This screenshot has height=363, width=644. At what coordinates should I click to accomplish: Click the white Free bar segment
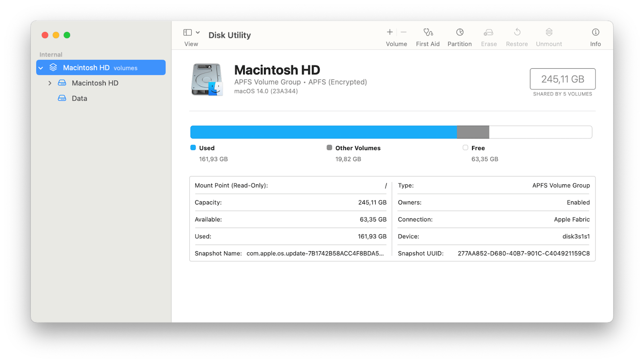pos(541,132)
